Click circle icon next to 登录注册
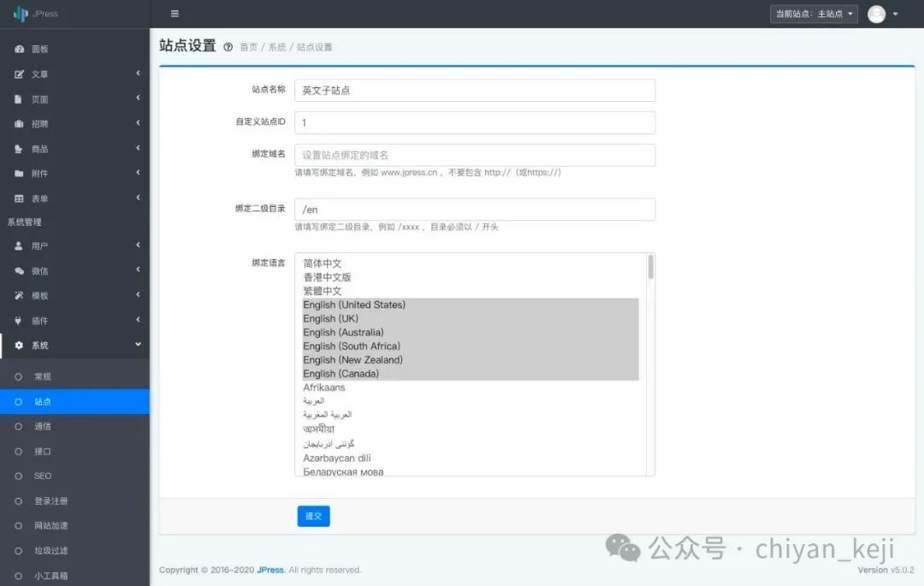Screen dimensions: 924x586 coord(18,501)
